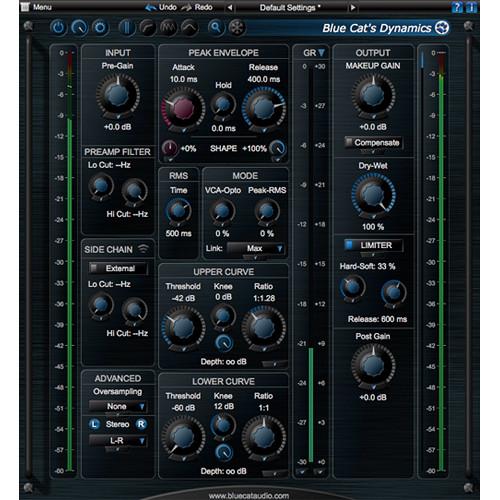
Task: Click the Side Chain Hi Cut knob
Action: point(134,310)
